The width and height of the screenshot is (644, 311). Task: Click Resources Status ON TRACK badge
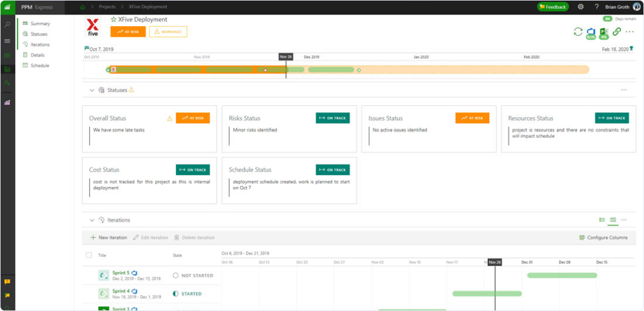tap(612, 118)
